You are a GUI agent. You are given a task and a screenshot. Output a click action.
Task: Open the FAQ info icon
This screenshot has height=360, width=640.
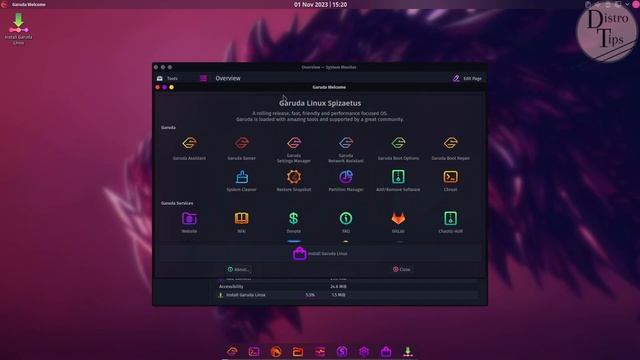pos(346,218)
